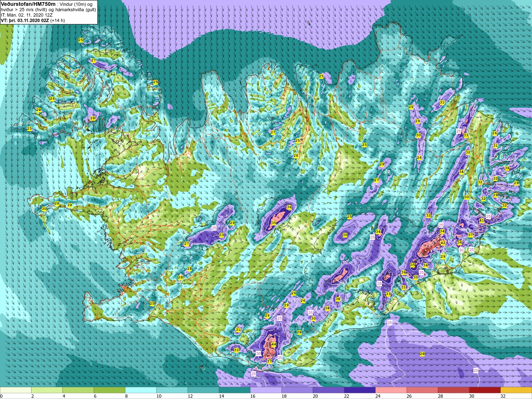This screenshot has width=532, height=399.
Task: Choose the dark indigo 22–24 legend swatch
Action: 360,390
